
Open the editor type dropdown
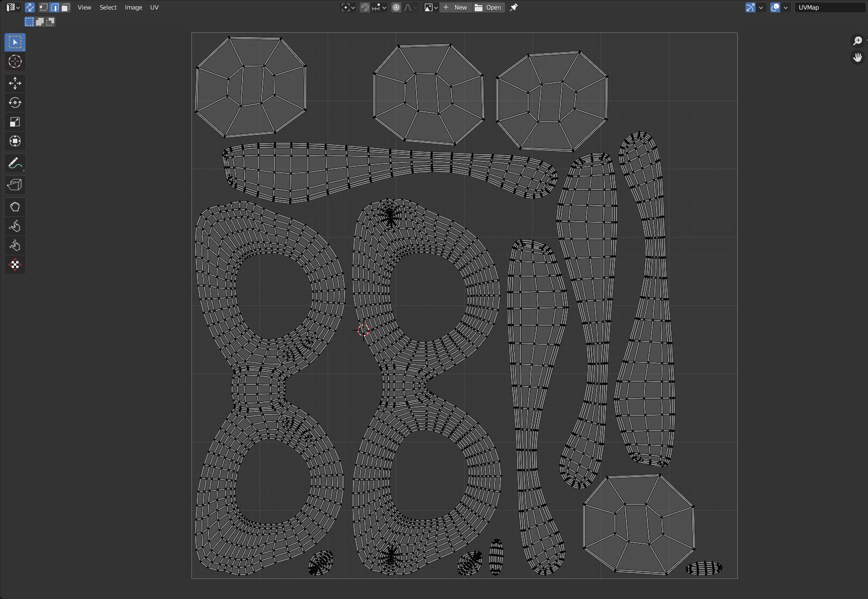(x=13, y=7)
